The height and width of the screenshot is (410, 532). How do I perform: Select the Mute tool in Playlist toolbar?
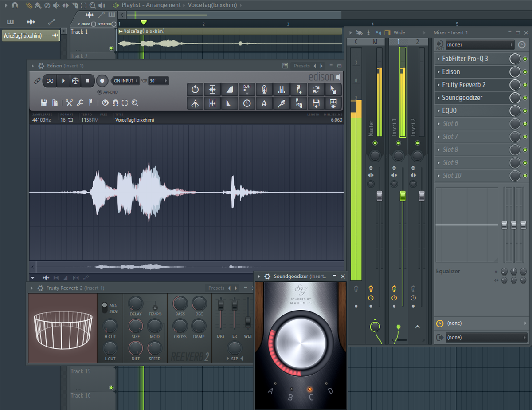pos(57,5)
